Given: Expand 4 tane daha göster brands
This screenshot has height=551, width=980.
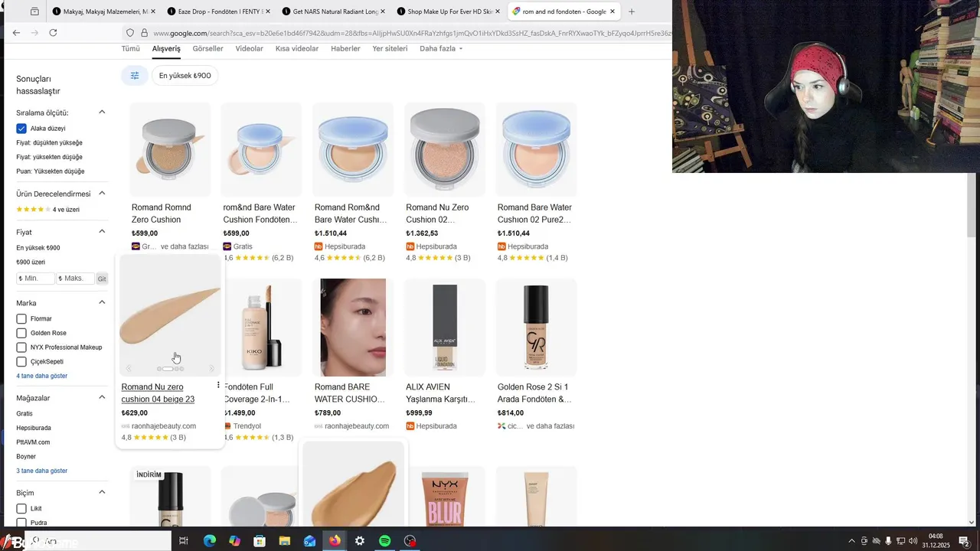Looking at the screenshot, I should point(42,376).
